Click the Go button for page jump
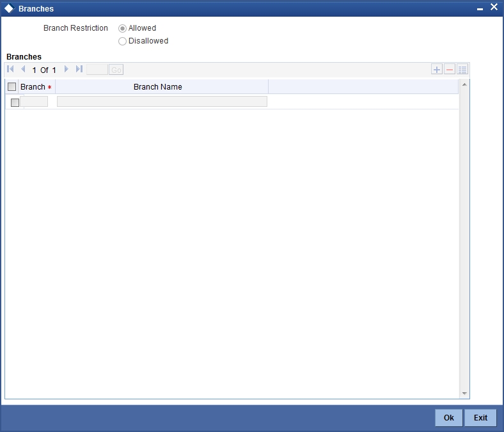Viewport: 504px width, 432px height. click(x=116, y=70)
